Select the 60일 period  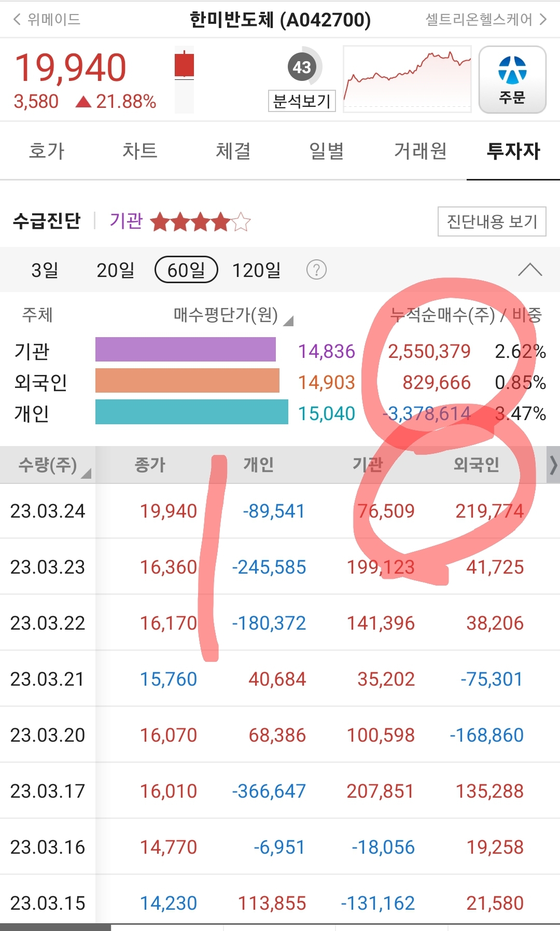(186, 270)
